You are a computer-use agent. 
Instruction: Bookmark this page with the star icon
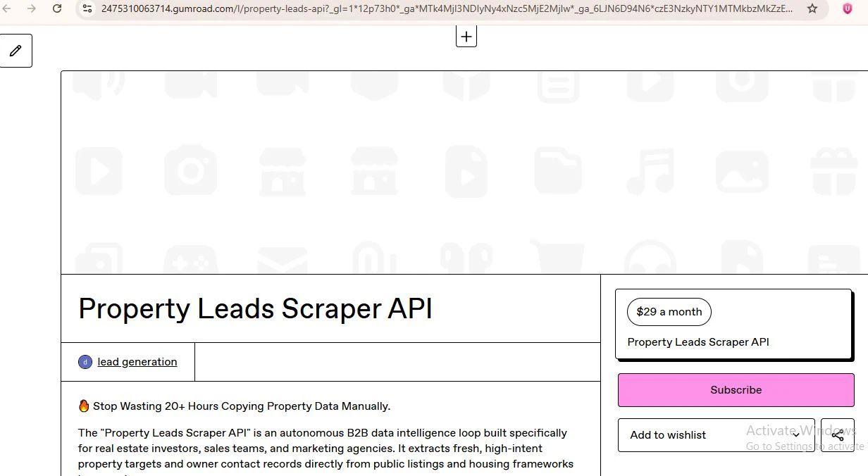(x=812, y=9)
